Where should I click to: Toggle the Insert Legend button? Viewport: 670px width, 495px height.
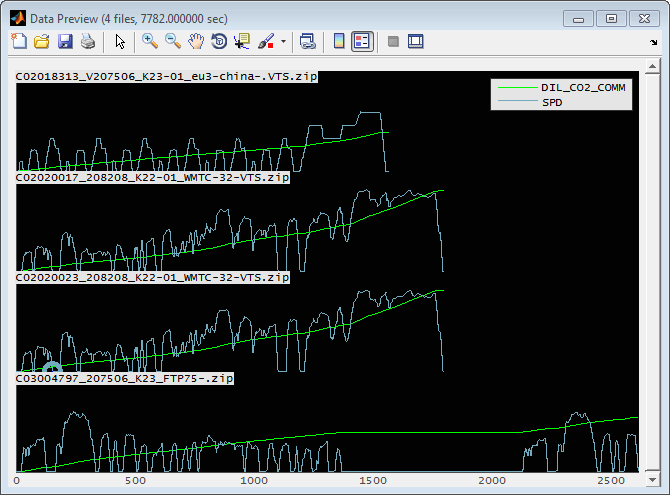pyautogui.click(x=362, y=41)
